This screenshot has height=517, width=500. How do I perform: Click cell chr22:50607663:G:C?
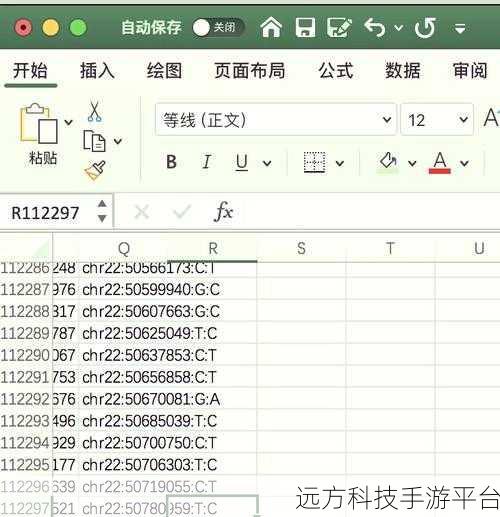(x=151, y=311)
